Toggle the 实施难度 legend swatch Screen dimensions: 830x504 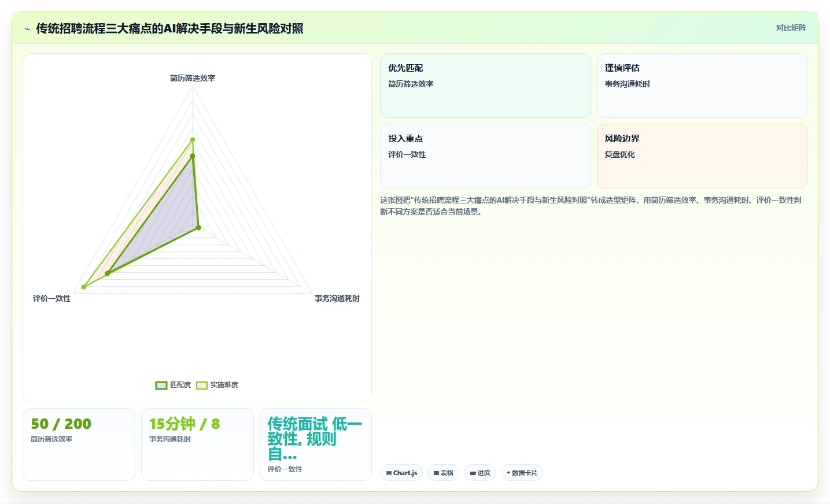pos(202,386)
